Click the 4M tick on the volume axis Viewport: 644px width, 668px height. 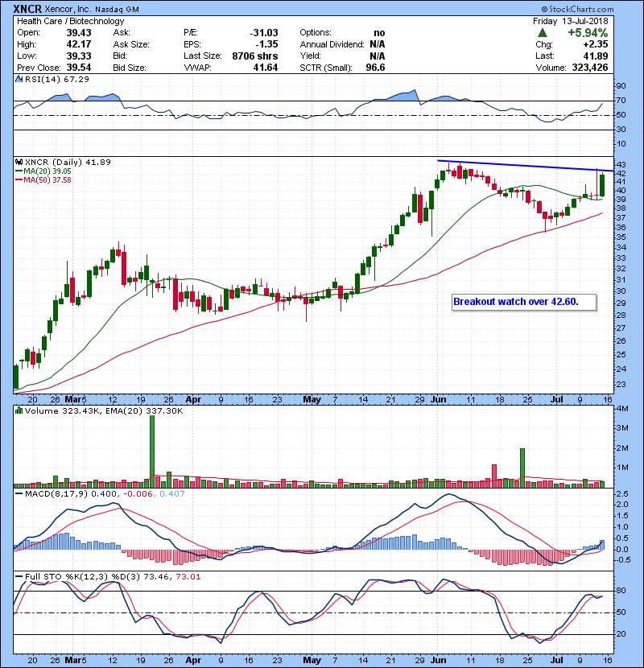[x=622, y=409]
